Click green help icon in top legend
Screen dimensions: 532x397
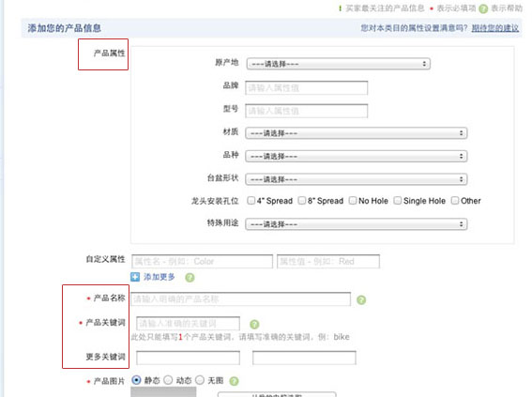tap(483, 8)
